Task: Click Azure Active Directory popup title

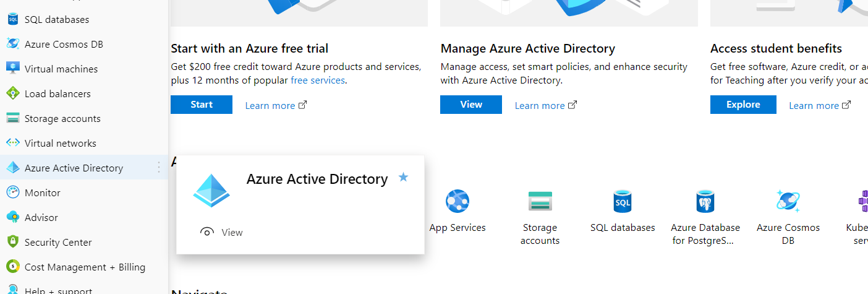Action: 317,179
